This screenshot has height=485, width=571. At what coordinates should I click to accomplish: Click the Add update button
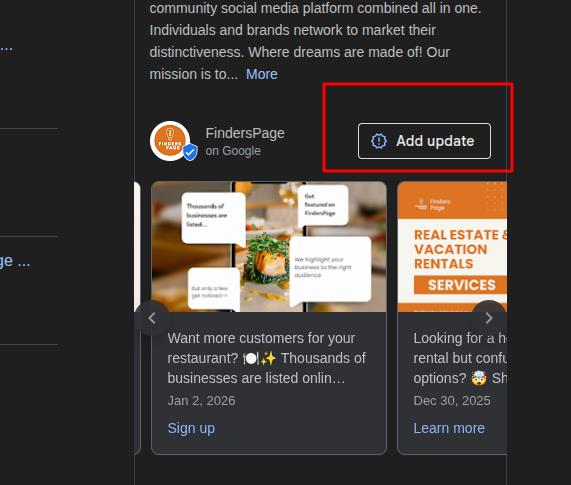coord(424,141)
